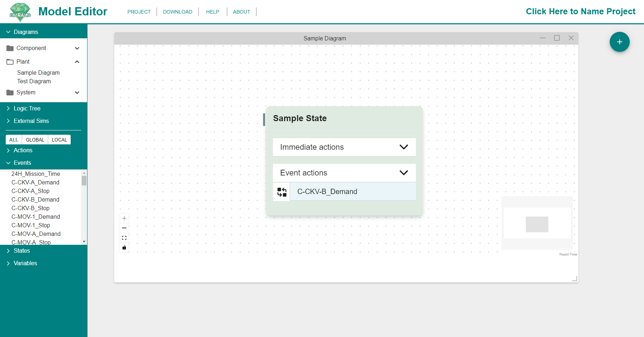Maximize the Sample Diagram window

[x=557, y=38]
